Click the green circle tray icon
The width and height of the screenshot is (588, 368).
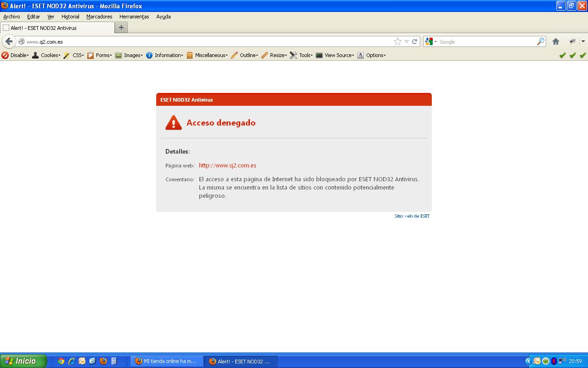click(546, 361)
